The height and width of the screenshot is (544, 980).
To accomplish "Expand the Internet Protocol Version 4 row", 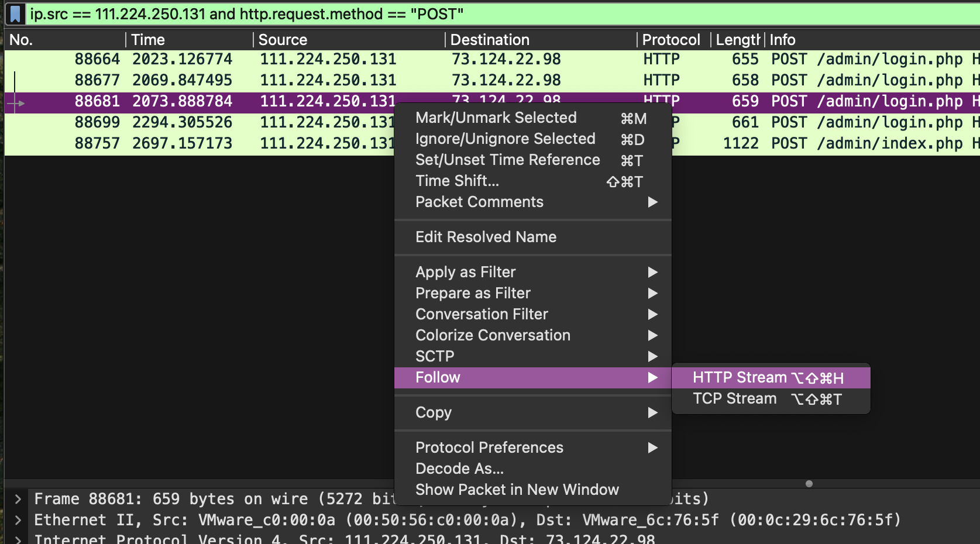I will [x=18, y=538].
